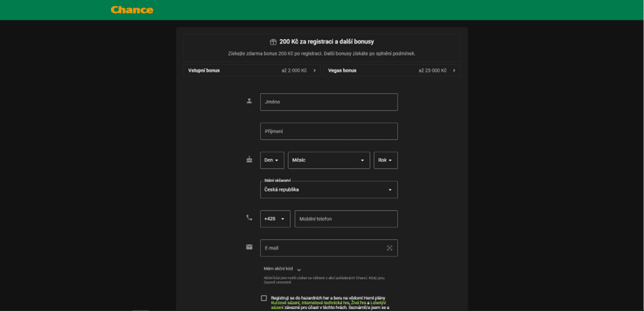Click the phone handset icon

pos(249,218)
